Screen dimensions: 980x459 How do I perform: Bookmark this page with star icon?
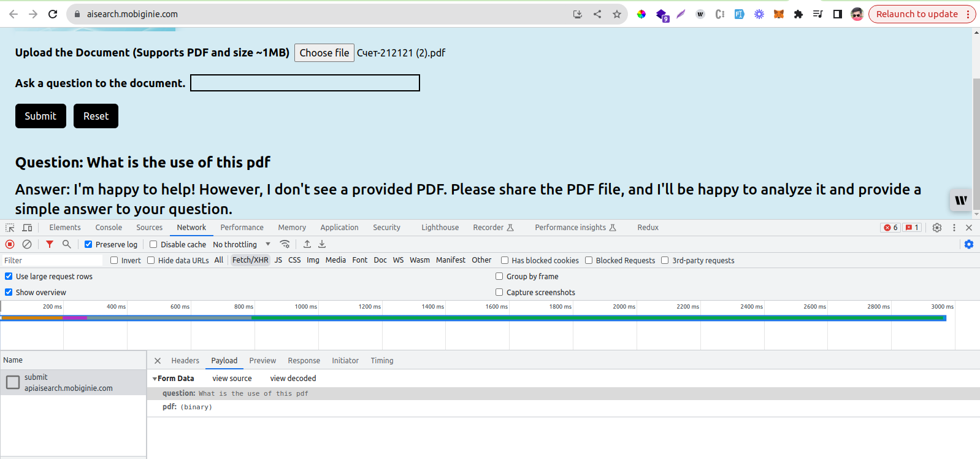click(617, 14)
